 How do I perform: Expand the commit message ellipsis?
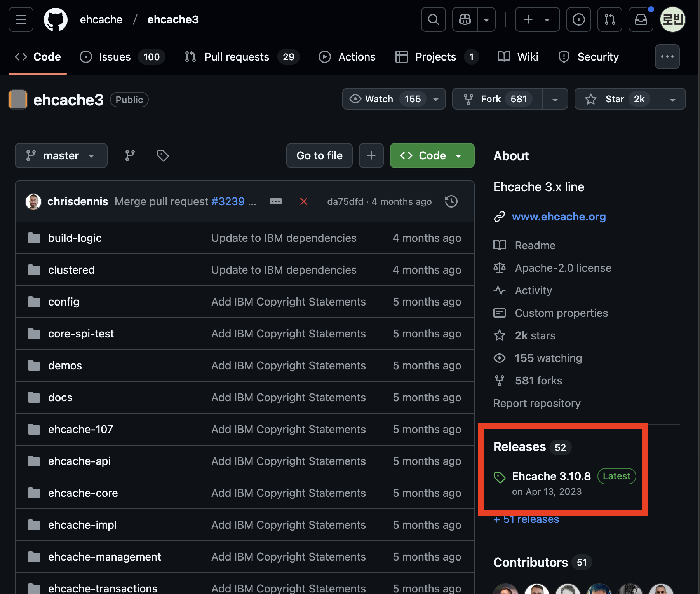click(276, 201)
